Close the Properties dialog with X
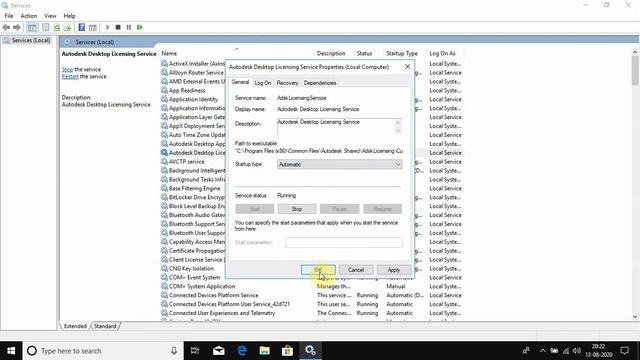This screenshot has height=360, width=640. pos(407,67)
